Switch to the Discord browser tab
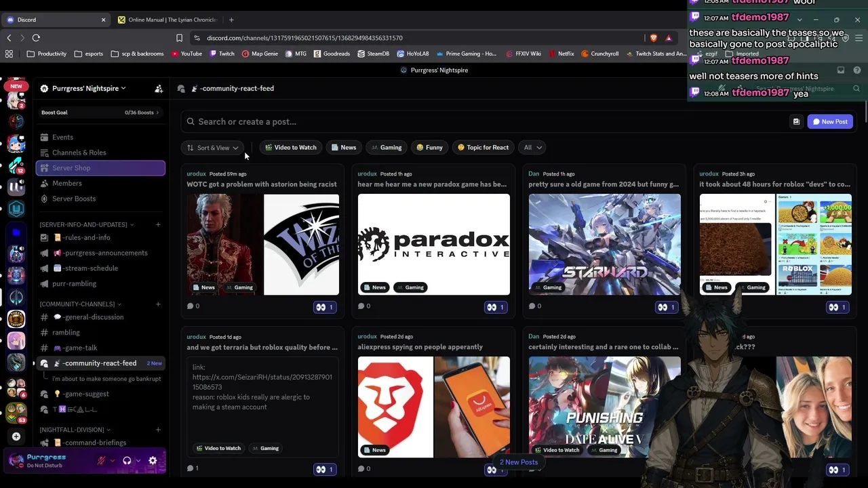The image size is (868, 488). pos(54,20)
